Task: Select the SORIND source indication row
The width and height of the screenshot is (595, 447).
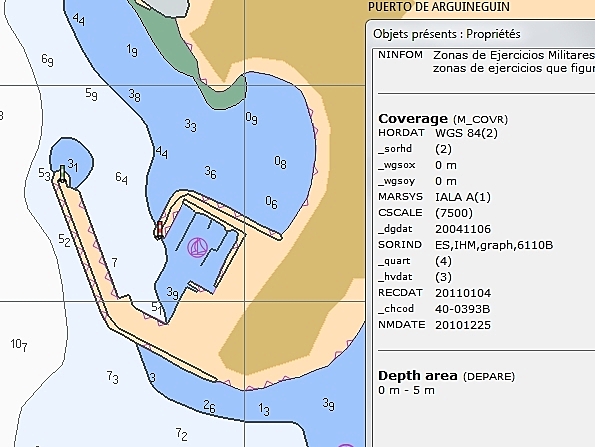Action: coord(466,245)
